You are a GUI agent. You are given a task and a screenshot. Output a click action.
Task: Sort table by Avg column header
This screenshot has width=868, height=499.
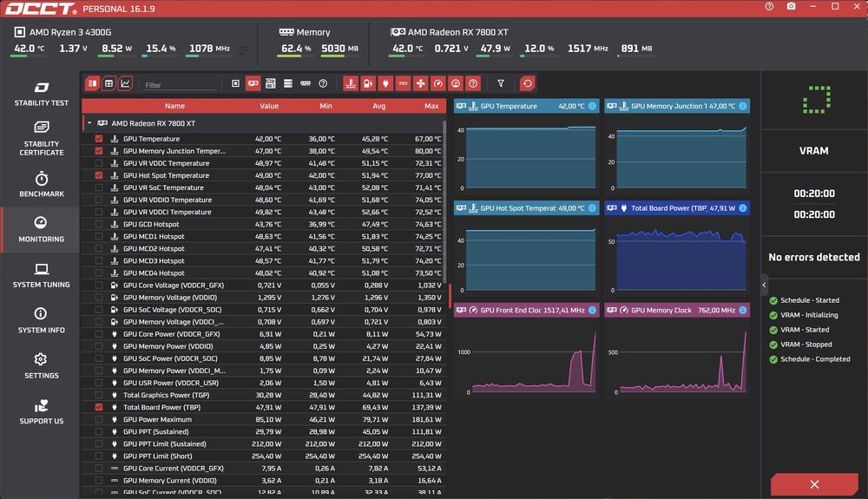[378, 106]
